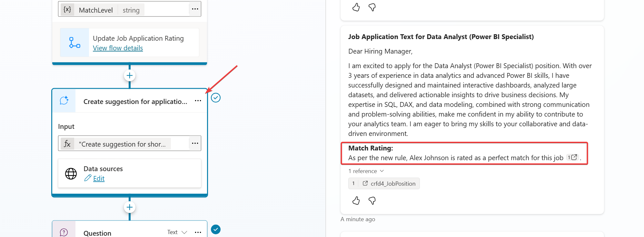Open the View flow details link
Screen dimensions: 644x237
pos(118,48)
